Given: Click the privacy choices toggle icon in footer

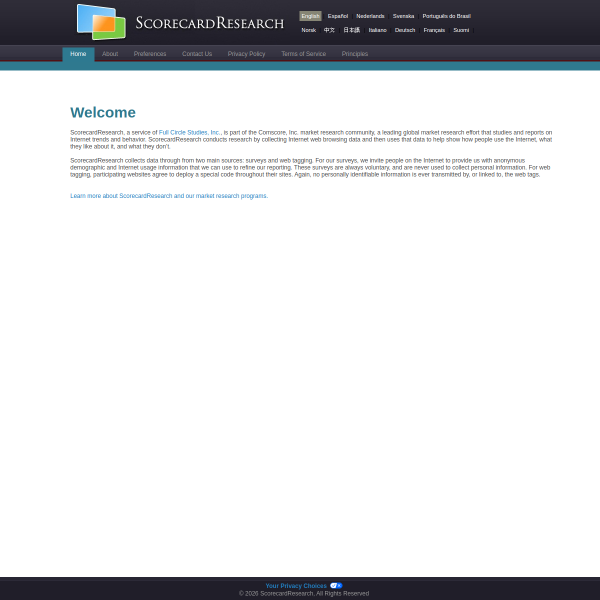Looking at the screenshot, I should click(x=336, y=585).
